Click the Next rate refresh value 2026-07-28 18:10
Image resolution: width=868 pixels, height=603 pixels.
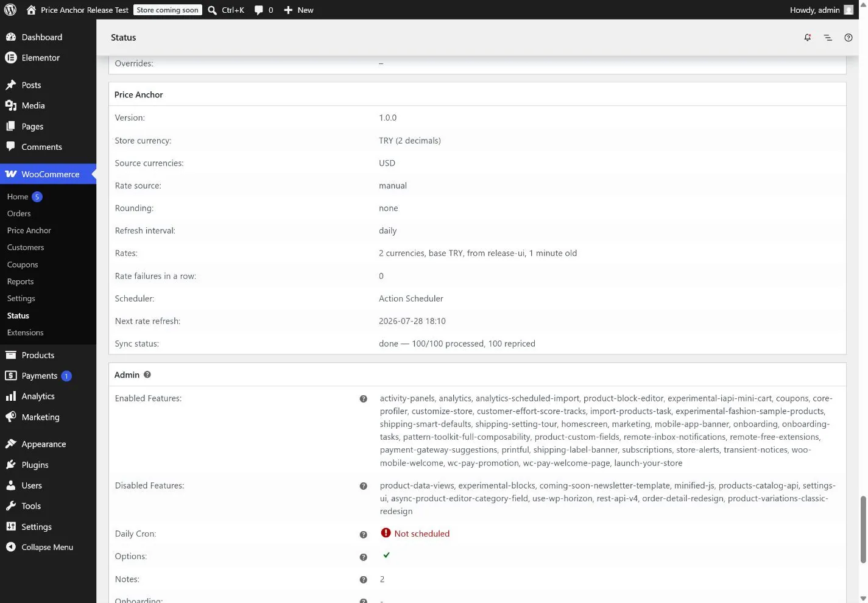click(x=412, y=321)
